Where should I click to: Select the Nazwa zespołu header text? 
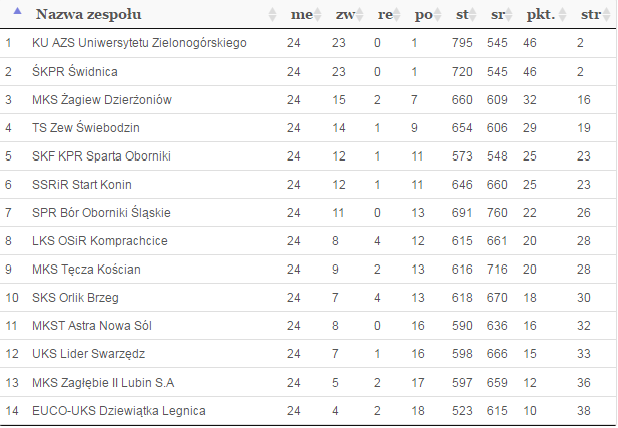89,15
